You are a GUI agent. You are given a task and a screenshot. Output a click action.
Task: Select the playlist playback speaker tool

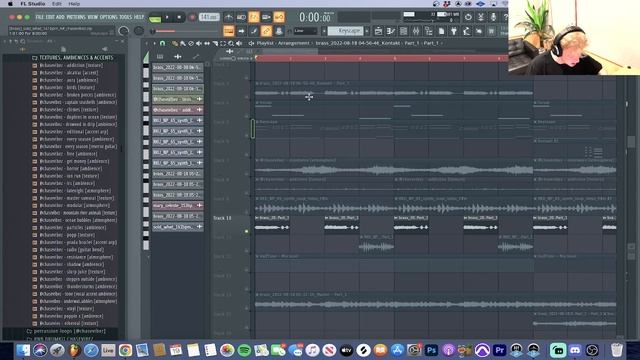point(239,43)
